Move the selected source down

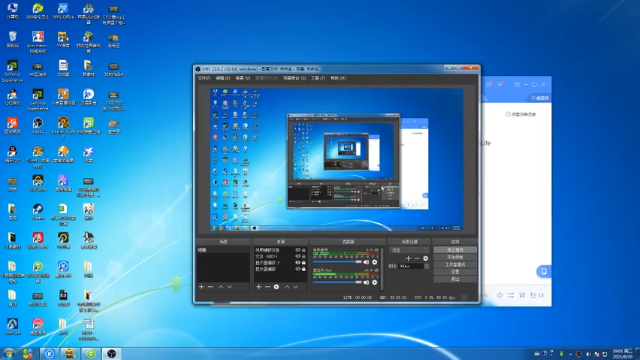click(x=296, y=287)
